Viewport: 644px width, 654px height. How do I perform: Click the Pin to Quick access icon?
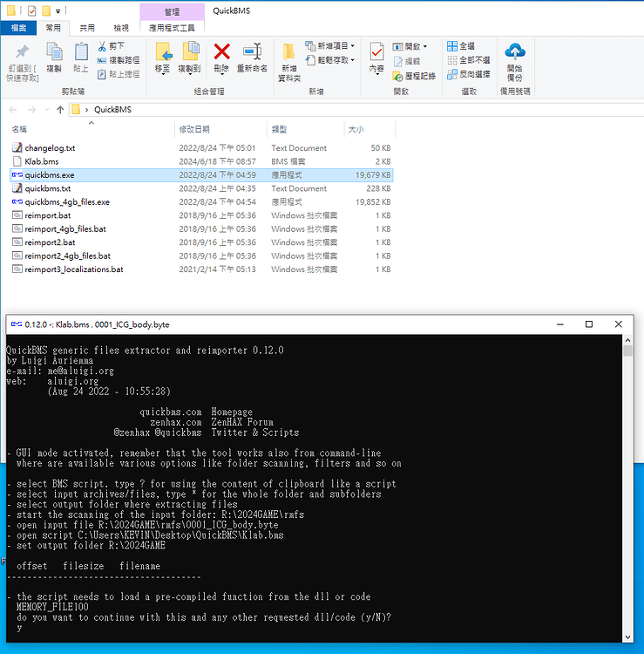point(22,51)
